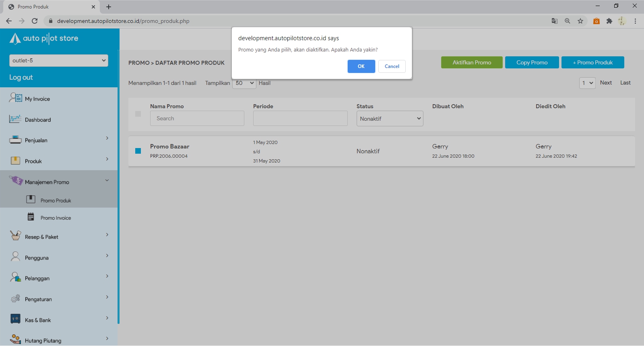644x346 pixels.
Task: Confirm the dialog by pressing OK
Action: [361, 66]
